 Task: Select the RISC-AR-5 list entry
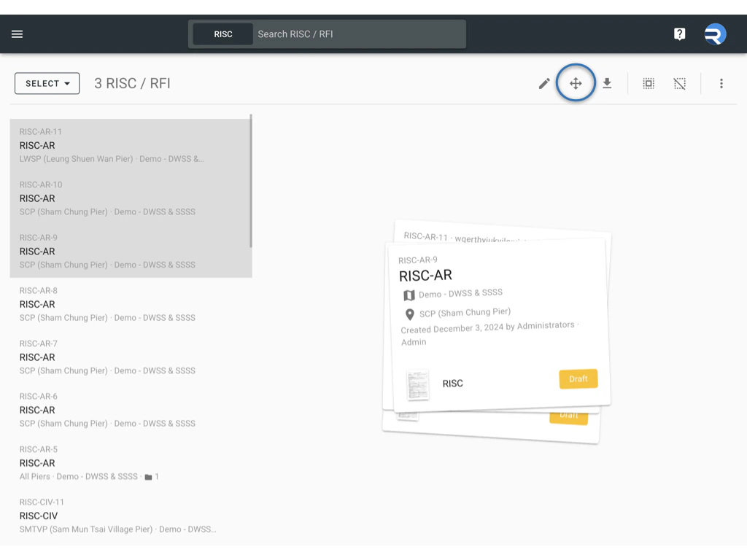pyautogui.click(x=131, y=462)
